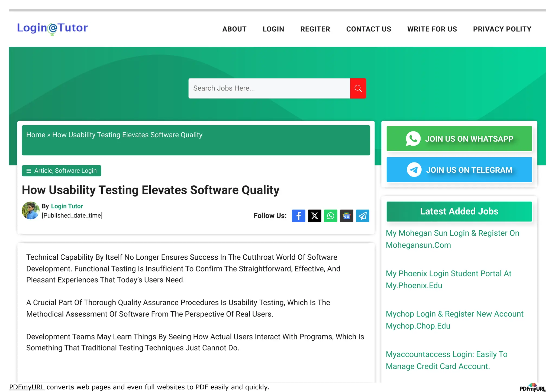The width and height of the screenshot is (555, 392).
Task: Click the Google News follow icon
Action: click(346, 216)
